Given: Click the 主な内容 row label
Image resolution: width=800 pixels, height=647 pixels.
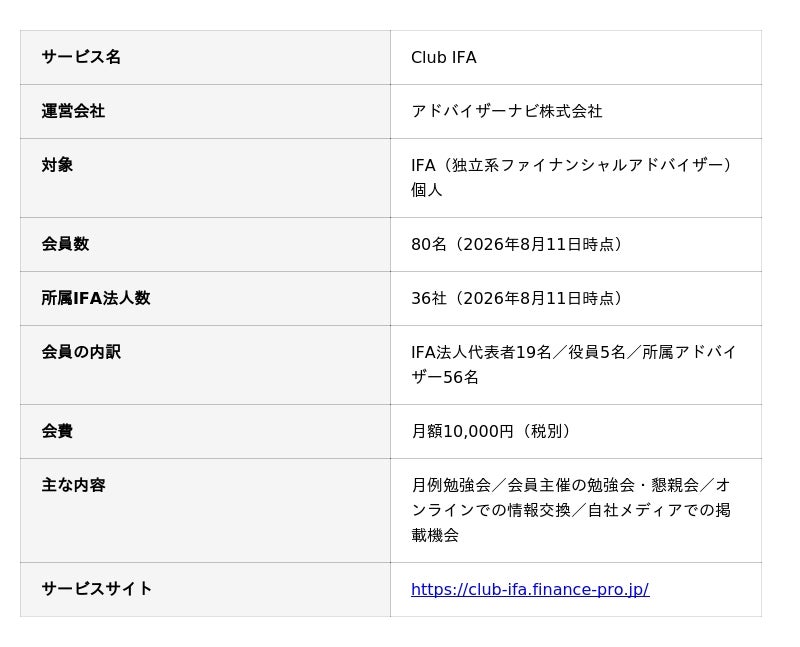Looking at the screenshot, I should pos(73,485).
